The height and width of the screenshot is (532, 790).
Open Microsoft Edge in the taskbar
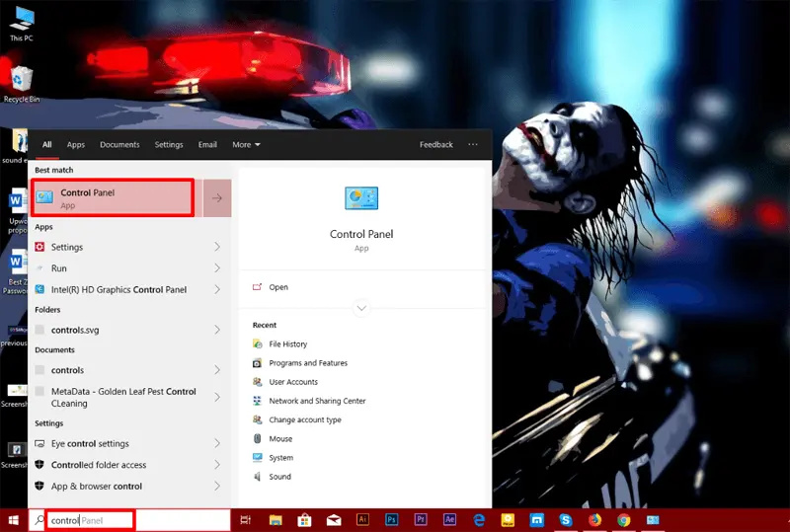(479, 520)
